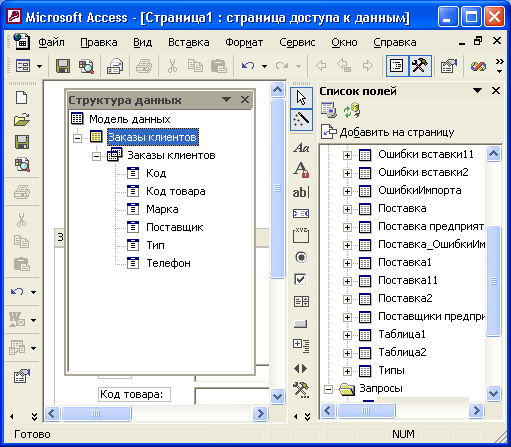Viewport: 511px width, 447px height.
Task: Open the Файл menu
Action: pos(51,42)
